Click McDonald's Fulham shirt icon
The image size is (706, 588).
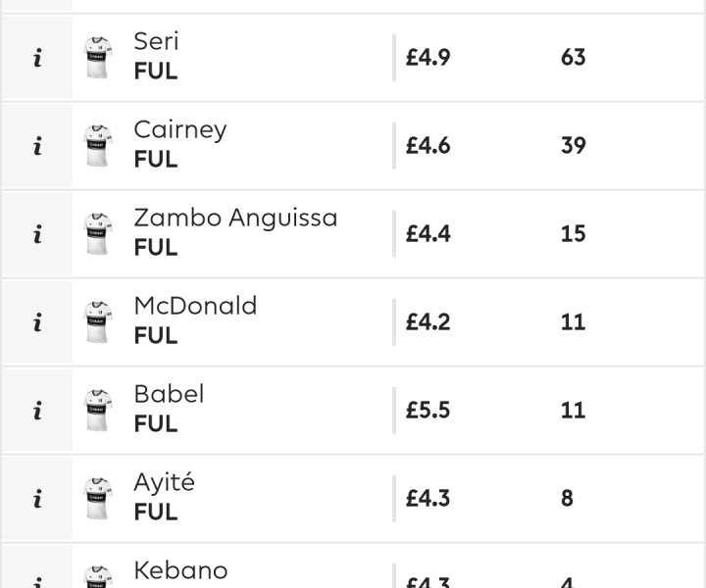coord(98,322)
